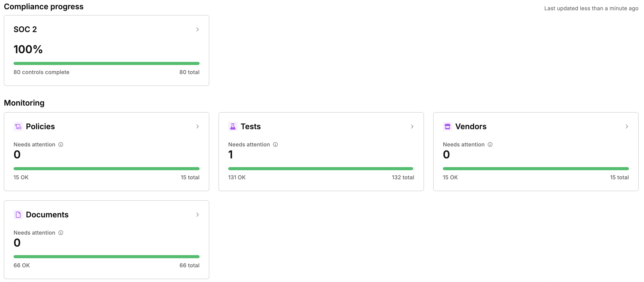Click info icon beside Policies Needs attention
The height and width of the screenshot is (282, 644).
[61, 144]
